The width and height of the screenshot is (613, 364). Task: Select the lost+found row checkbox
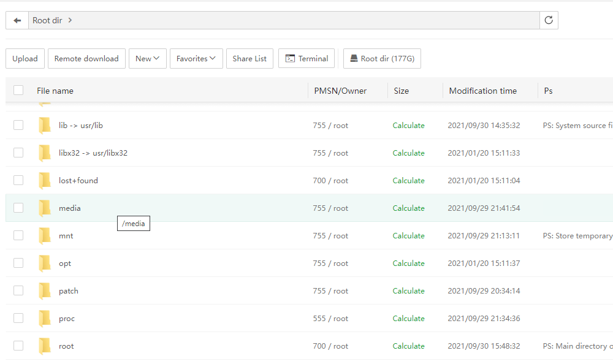18,180
